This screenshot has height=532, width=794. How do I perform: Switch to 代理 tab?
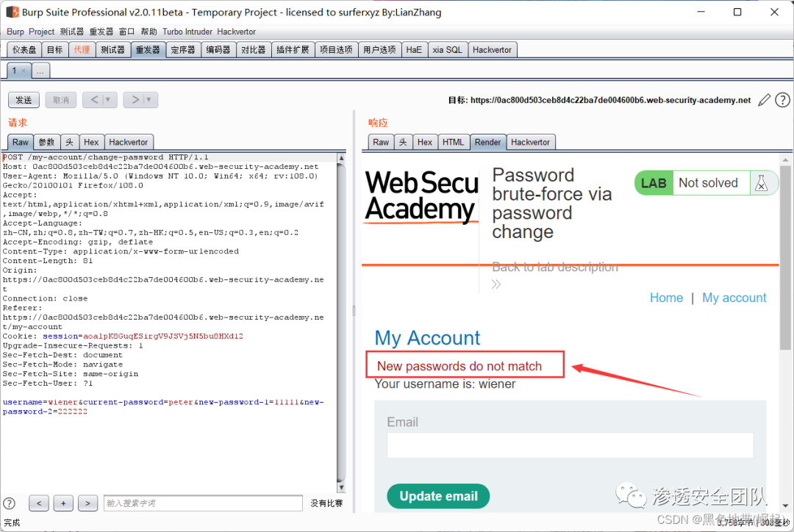(82, 50)
